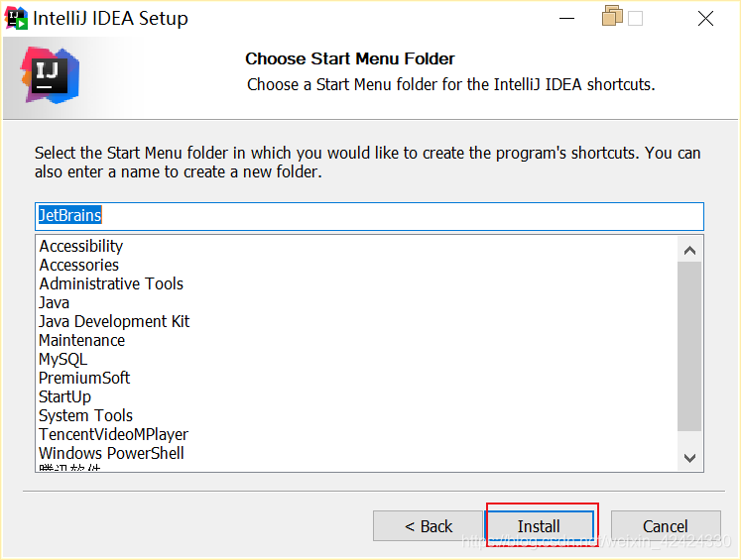The image size is (741, 560).
Task: Click the IntelliJ IDEA title bar icon
Action: point(16,19)
